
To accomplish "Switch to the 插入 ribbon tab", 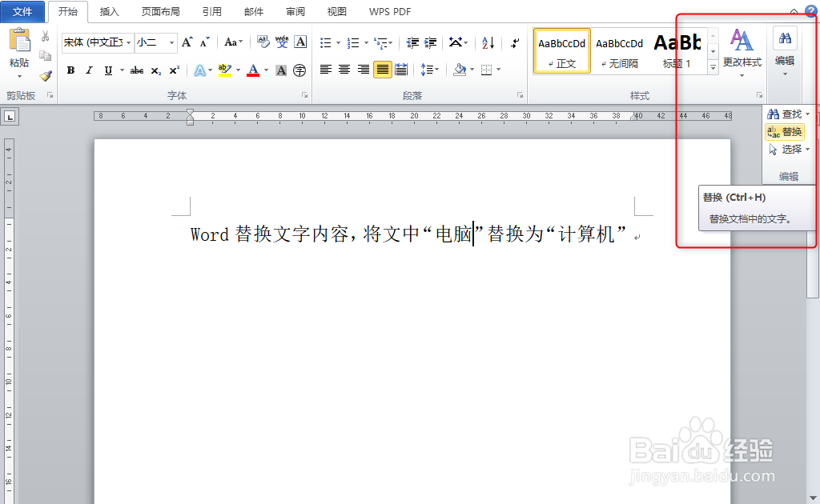I will tap(109, 12).
